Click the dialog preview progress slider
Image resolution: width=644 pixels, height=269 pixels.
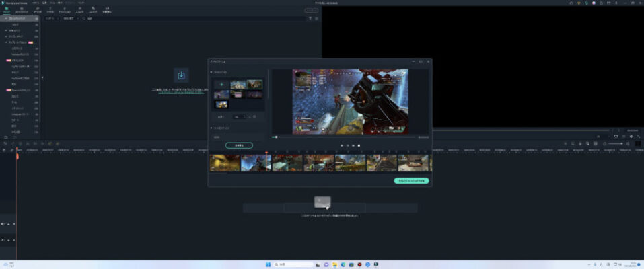click(x=343, y=137)
